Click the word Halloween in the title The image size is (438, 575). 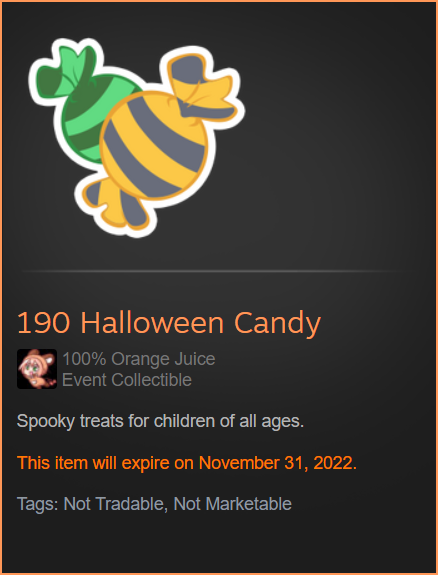click(152, 323)
